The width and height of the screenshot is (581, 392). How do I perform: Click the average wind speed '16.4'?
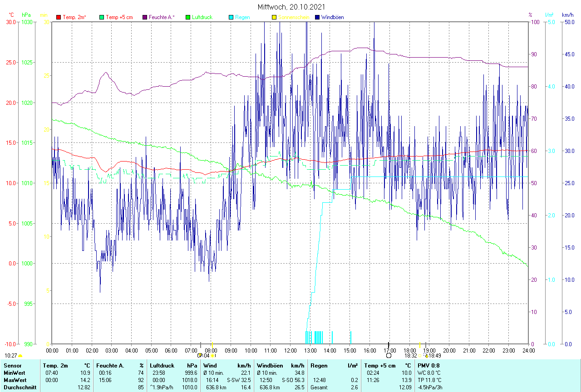(x=246, y=387)
